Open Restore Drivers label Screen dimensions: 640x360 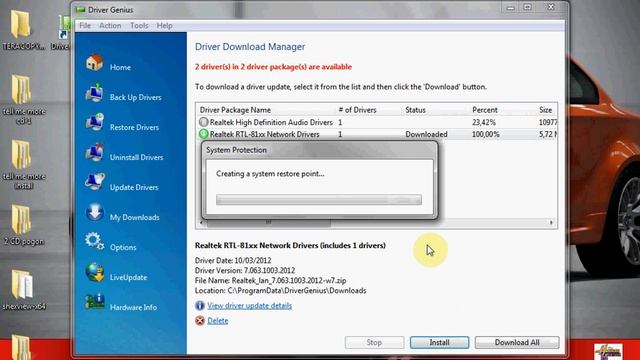pos(134,127)
